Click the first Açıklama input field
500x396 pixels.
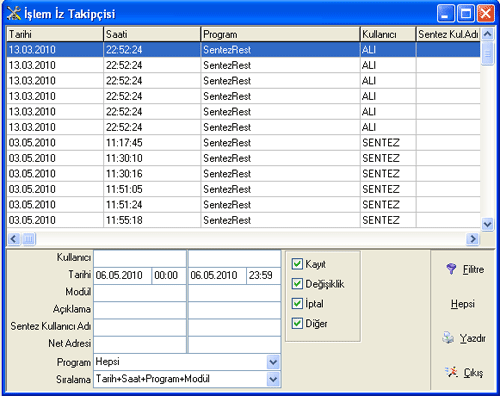point(140,310)
